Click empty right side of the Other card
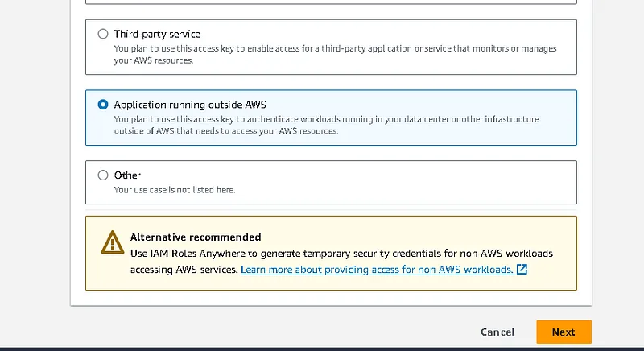The width and height of the screenshot is (644, 351). click(x=483, y=182)
